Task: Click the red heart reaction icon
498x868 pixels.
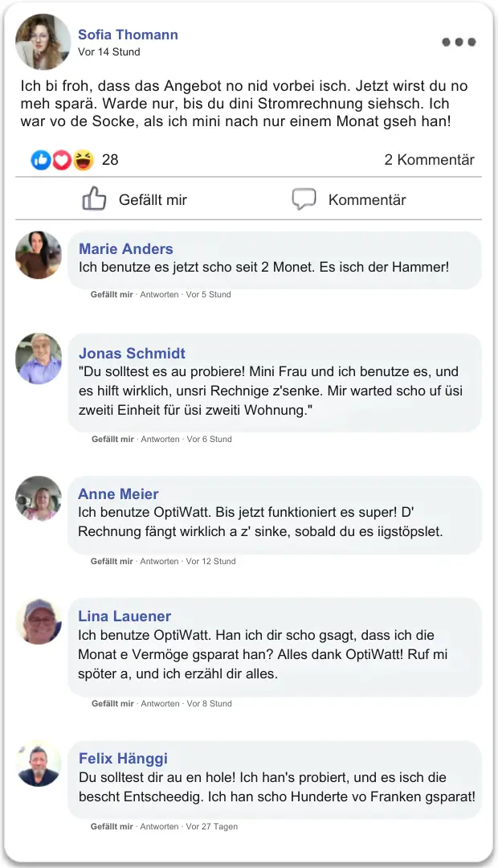Action: coord(62,160)
